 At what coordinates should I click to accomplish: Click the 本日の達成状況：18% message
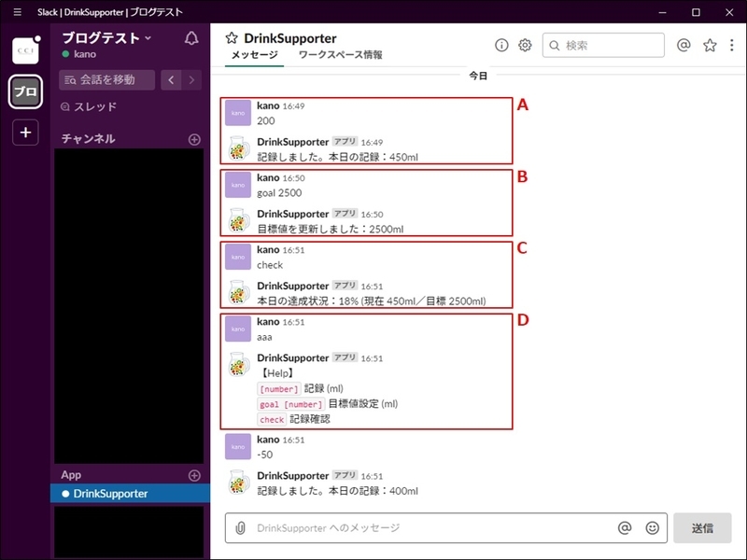pyautogui.click(x=372, y=301)
